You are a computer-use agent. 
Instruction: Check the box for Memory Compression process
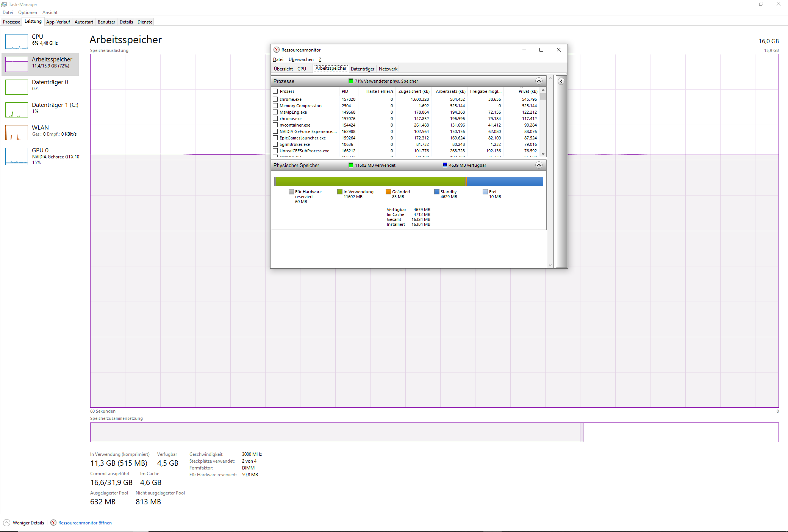275,106
